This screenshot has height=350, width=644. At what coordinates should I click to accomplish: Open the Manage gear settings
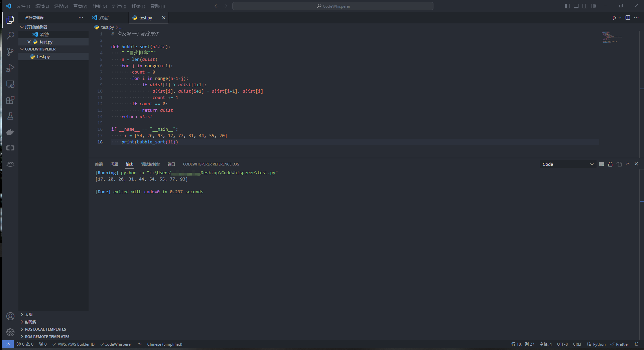tap(10, 332)
